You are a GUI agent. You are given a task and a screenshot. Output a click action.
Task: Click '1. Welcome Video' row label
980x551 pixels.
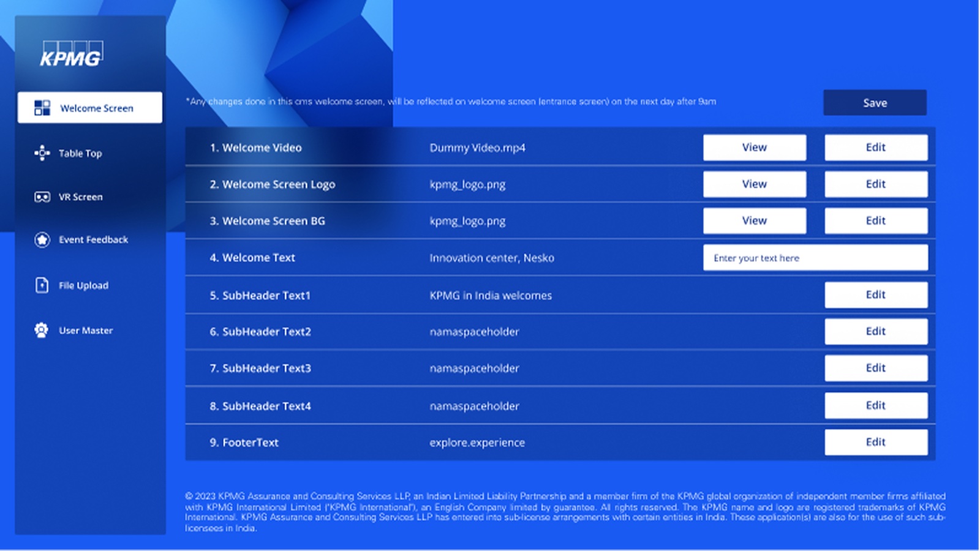coord(255,148)
